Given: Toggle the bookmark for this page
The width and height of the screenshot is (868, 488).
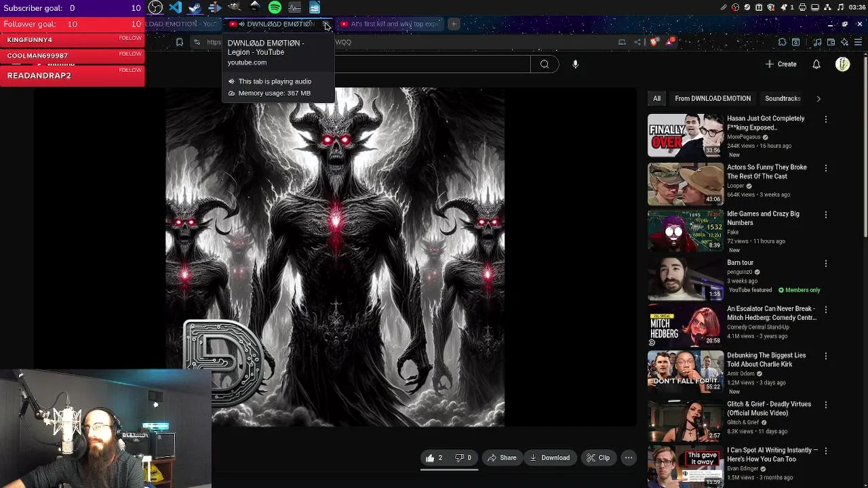Looking at the screenshot, I should tap(180, 42).
